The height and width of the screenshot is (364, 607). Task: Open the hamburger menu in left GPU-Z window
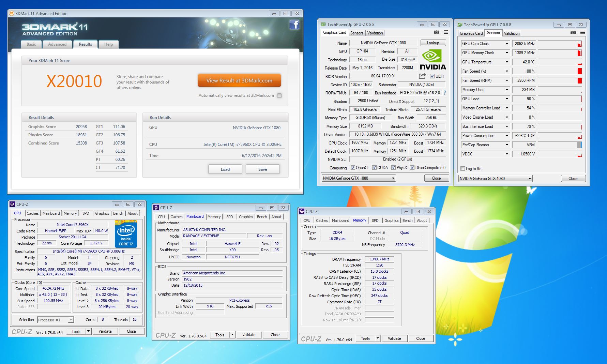[x=446, y=32]
